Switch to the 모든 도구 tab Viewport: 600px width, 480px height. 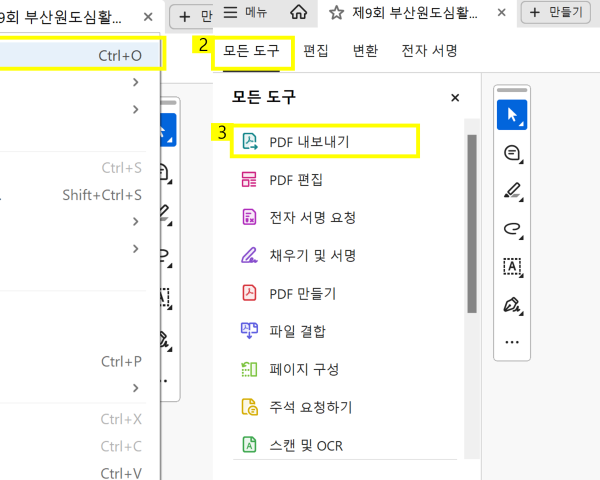(251, 51)
